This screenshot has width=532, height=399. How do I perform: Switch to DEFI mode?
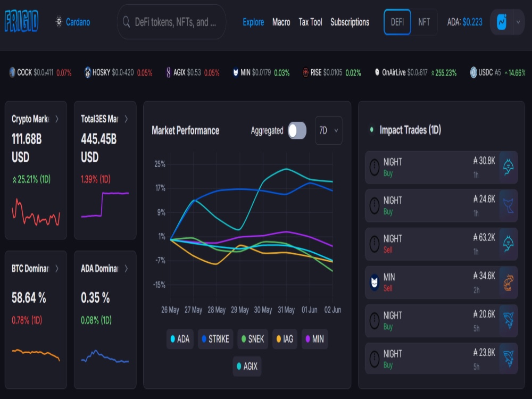[x=397, y=22]
